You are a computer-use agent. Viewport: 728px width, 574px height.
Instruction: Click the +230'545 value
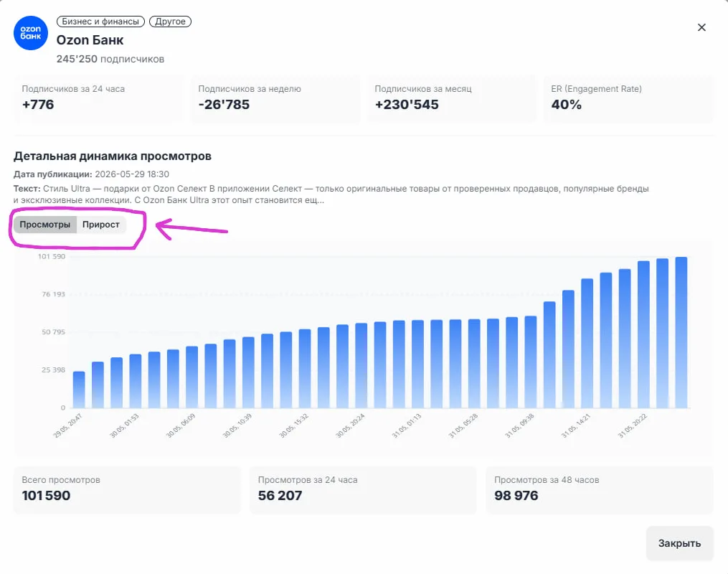click(x=407, y=105)
